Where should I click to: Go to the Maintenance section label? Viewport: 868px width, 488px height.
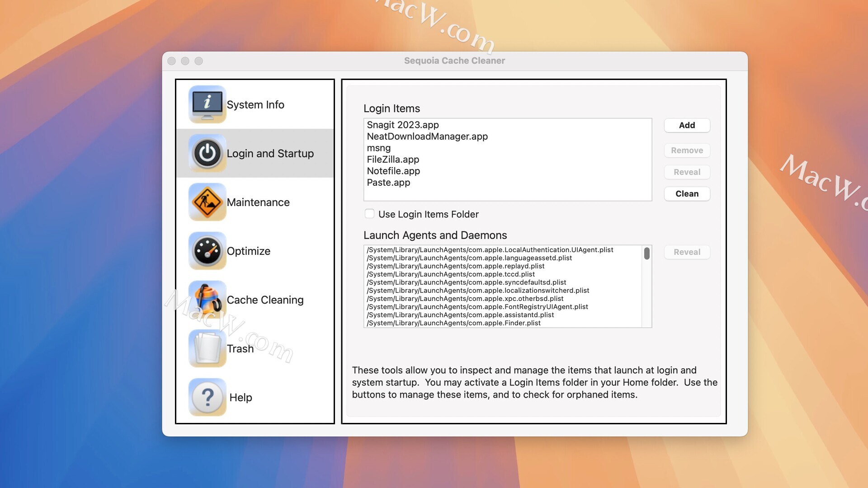pyautogui.click(x=258, y=202)
